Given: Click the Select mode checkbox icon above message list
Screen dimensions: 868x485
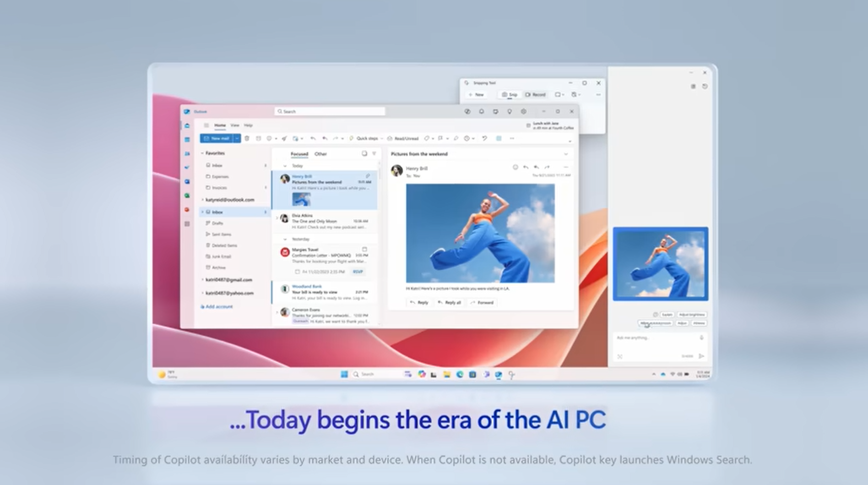Looking at the screenshot, I should coord(364,153).
